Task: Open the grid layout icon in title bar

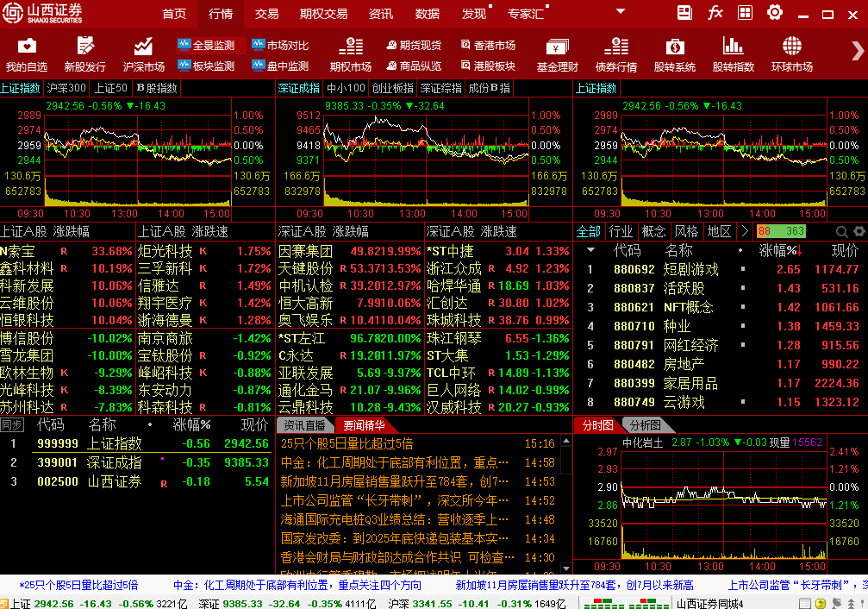Action: pyautogui.click(x=745, y=13)
